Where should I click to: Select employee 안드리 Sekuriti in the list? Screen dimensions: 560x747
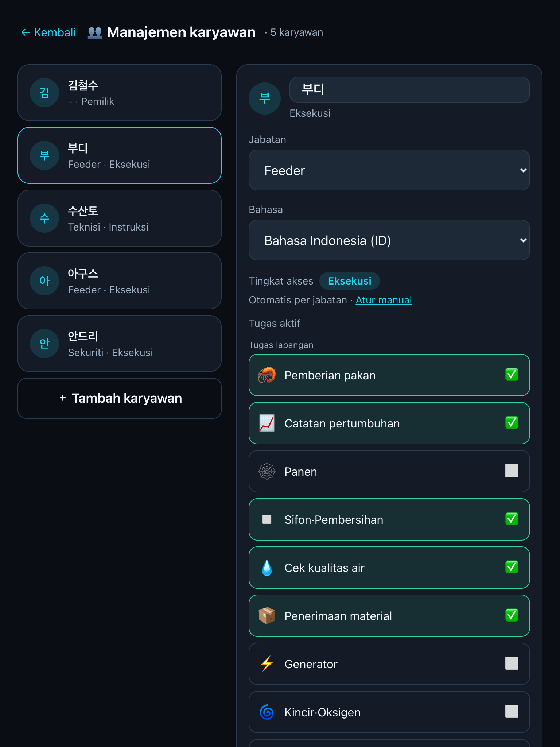pyautogui.click(x=120, y=344)
